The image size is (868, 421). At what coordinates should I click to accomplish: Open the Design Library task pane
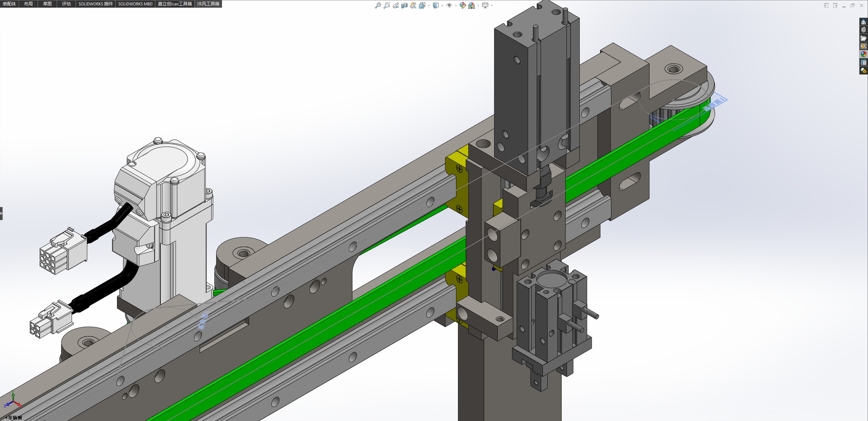[863, 30]
